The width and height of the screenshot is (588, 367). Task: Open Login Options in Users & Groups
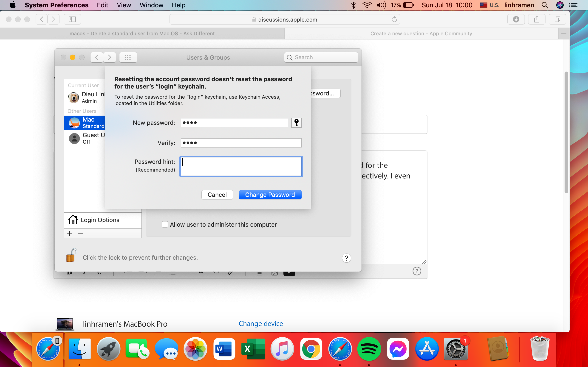pos(100,220)
